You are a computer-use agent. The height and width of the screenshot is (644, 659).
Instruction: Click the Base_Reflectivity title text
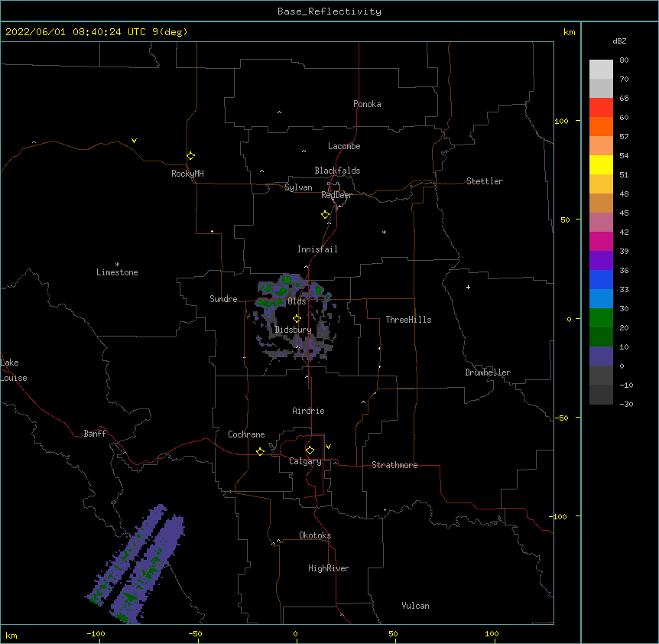tap(329, 11)
